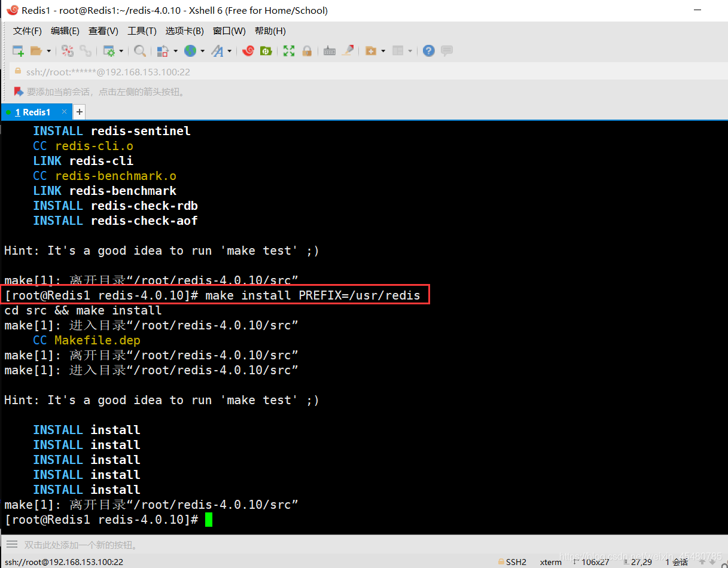Click 'LINK redis-benchmark' terminal line
Viewport: 728px width, 568px height.
click(105, 191)
